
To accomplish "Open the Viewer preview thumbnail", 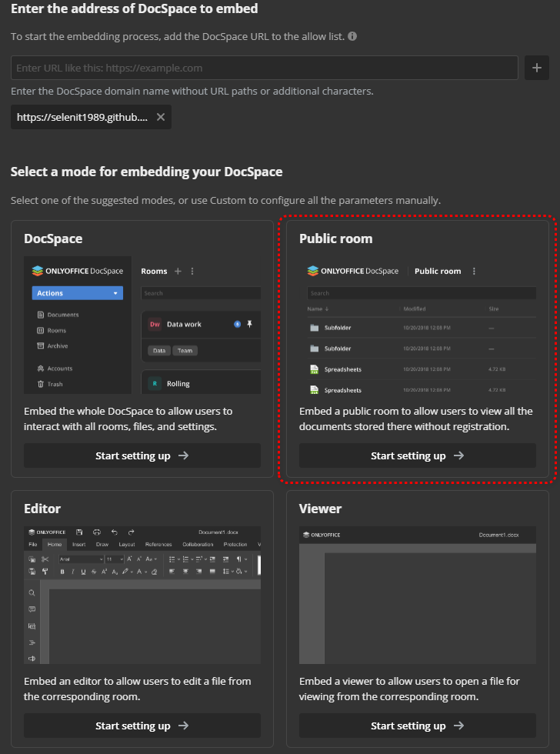I will coord(417,595).
